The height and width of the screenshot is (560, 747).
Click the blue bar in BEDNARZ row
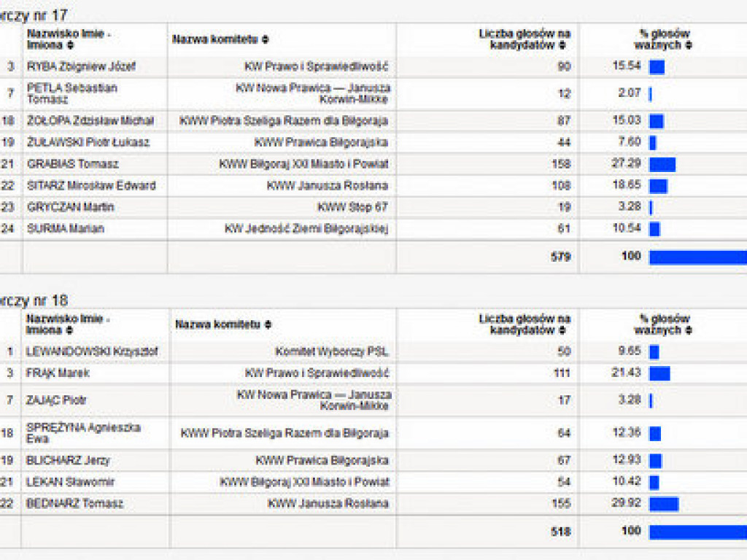[664, 504]
